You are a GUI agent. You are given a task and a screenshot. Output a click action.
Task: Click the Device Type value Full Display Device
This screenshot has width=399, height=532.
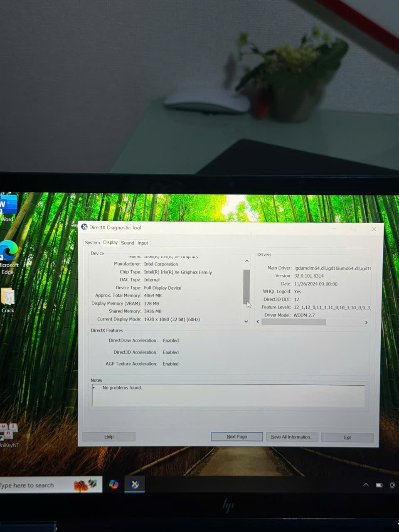[x=163, y=288]
